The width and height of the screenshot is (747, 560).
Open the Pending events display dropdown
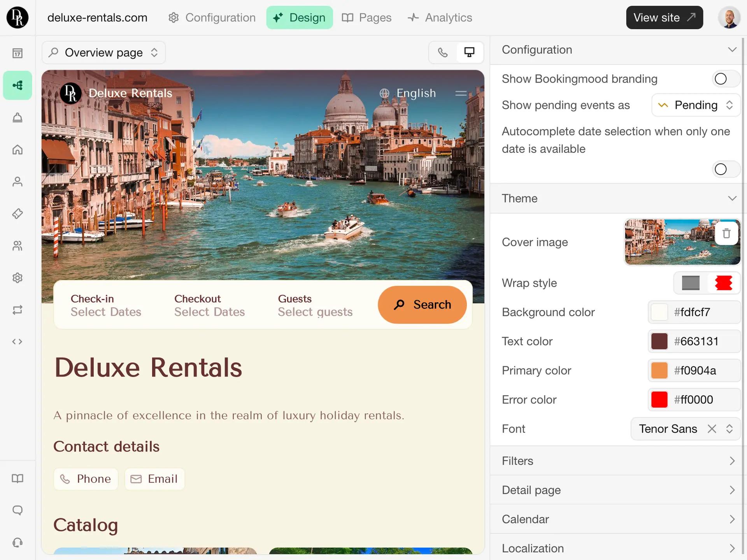tap(696, 105)
